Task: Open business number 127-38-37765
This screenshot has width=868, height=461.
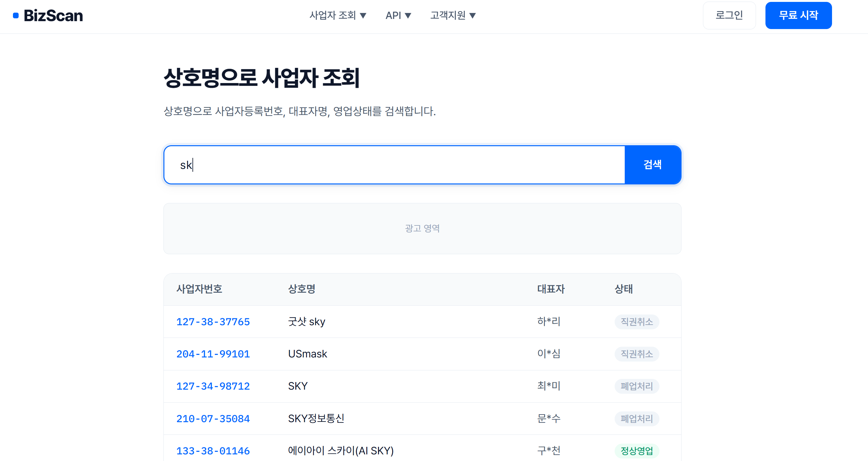Action: click(x=213, y=322)
